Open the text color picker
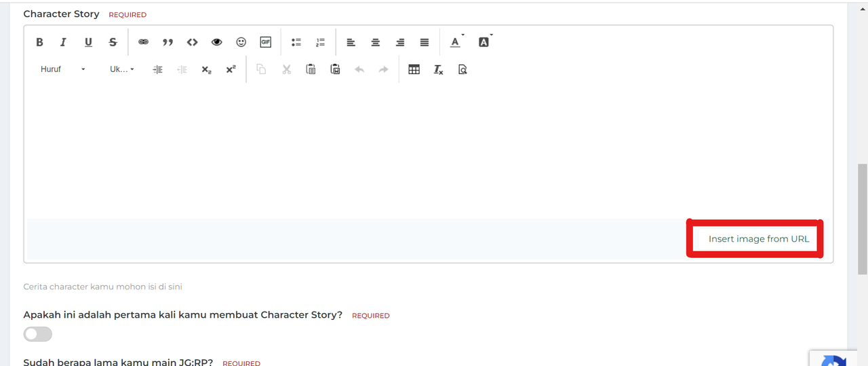The height and width of the screenshot is (366, 868). [458, 42]
